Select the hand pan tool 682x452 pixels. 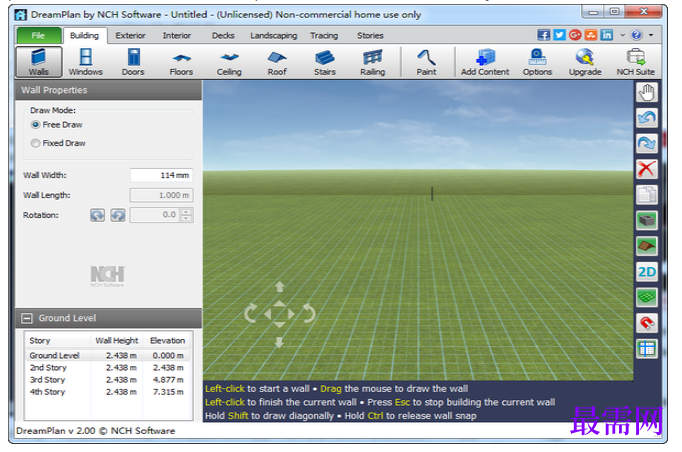647,92
